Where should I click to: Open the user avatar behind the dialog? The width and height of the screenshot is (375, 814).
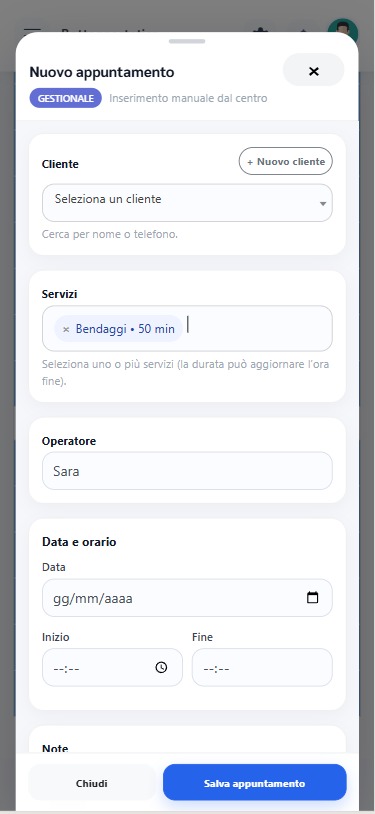pos(343,30)
